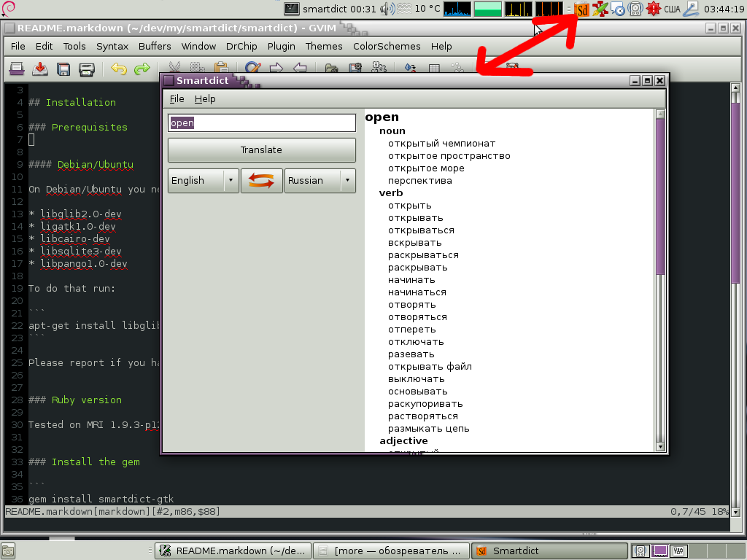Click the Smartdict taskbar button
This screenshot has height=560, width=747.
[x=549, y=551]
